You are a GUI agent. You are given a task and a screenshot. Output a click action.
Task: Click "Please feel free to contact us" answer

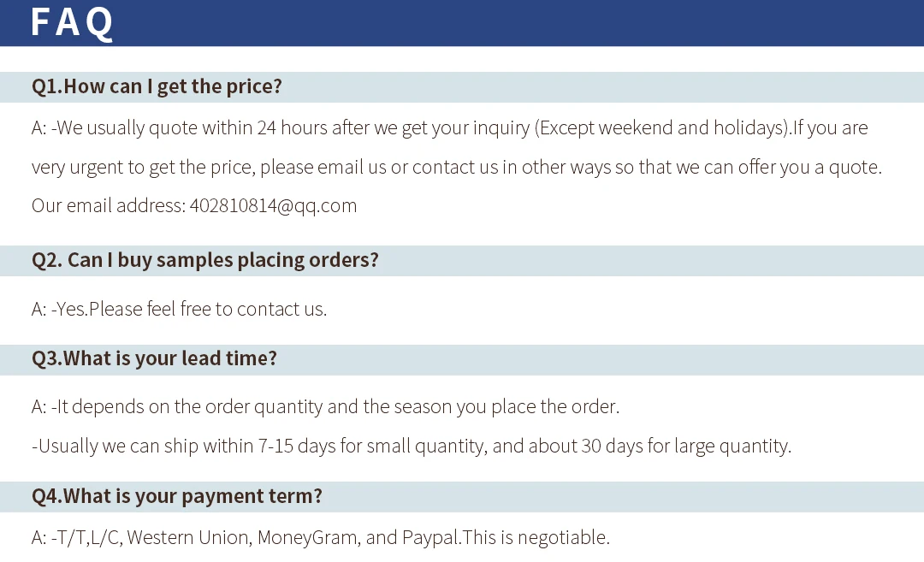pos(206,309)
